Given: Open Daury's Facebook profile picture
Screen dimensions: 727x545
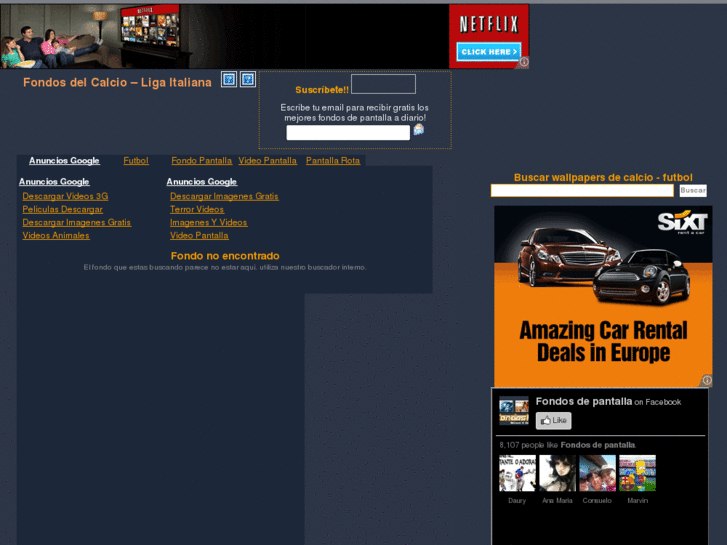Looking at the screenshot, I should [x=517, y=474].
